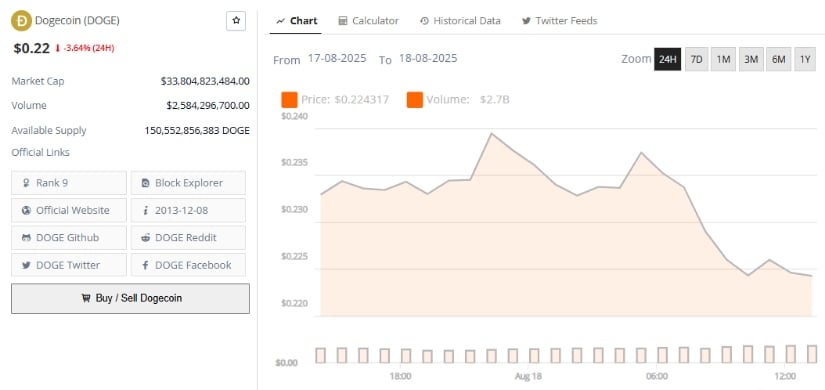The image size is (825, 390).
Task: Click the Market Cap label
Action: point(38,82)
